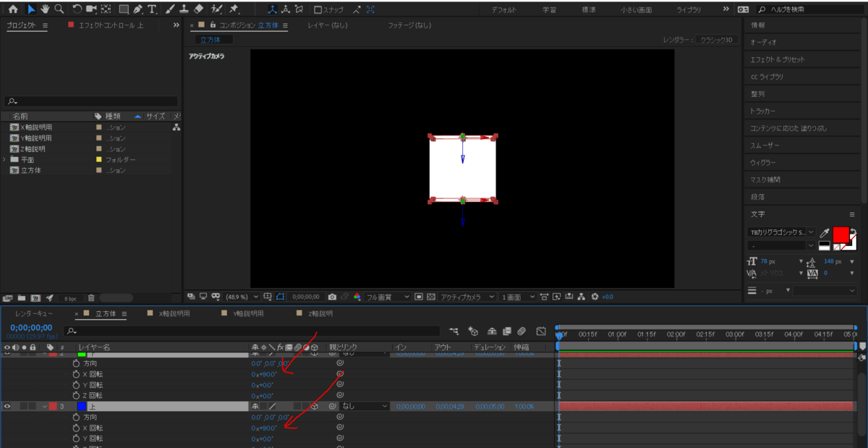Open the エフェクト＆プリセット panel
This screenshot has width=868, height=448.
tap(778, 59)
